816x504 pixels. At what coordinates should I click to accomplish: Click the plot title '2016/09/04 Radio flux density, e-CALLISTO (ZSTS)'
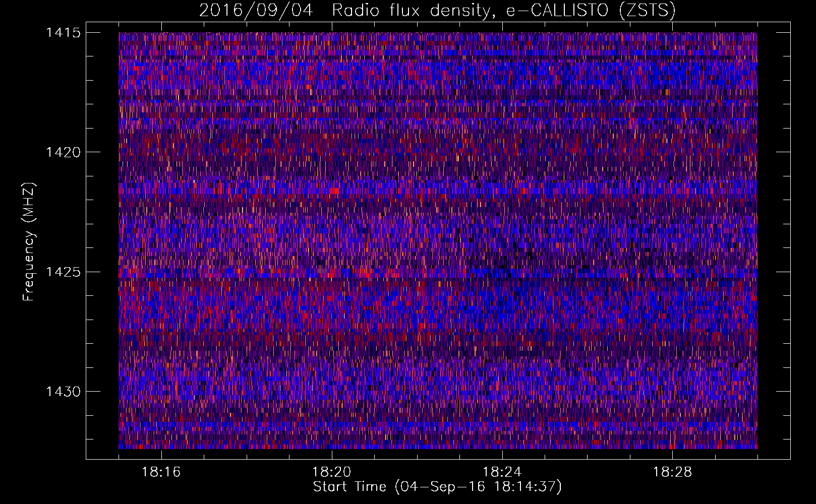[437, 11]
